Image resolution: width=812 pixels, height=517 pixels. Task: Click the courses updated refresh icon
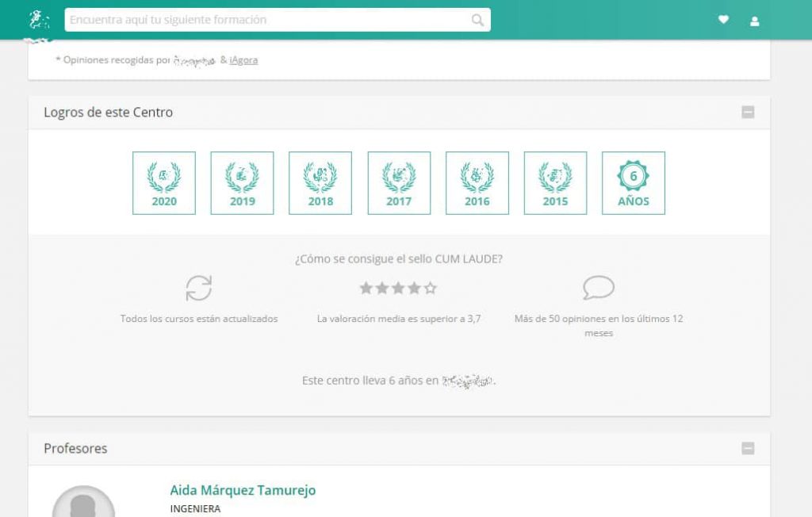[198, 288]
